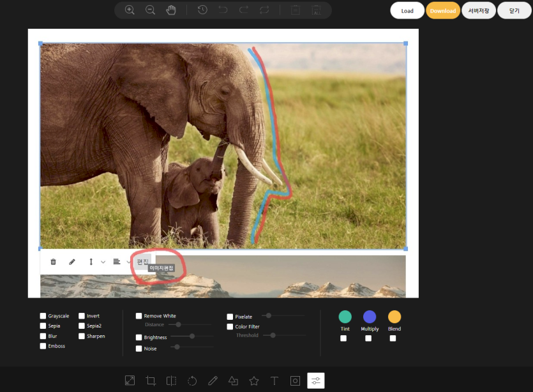Open the Filter settings tab
The height and width of the screenshot is (392, 533).
click(x=316, y=381)
